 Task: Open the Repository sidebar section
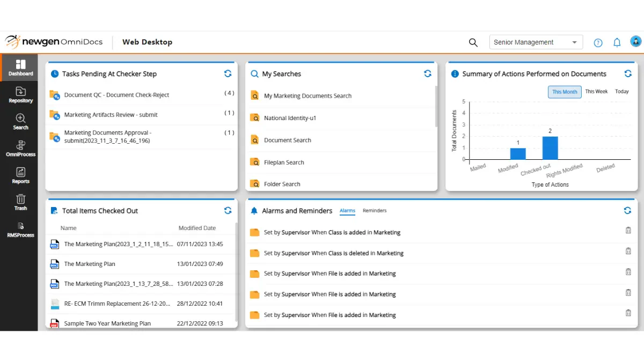(x=20, y=94)
